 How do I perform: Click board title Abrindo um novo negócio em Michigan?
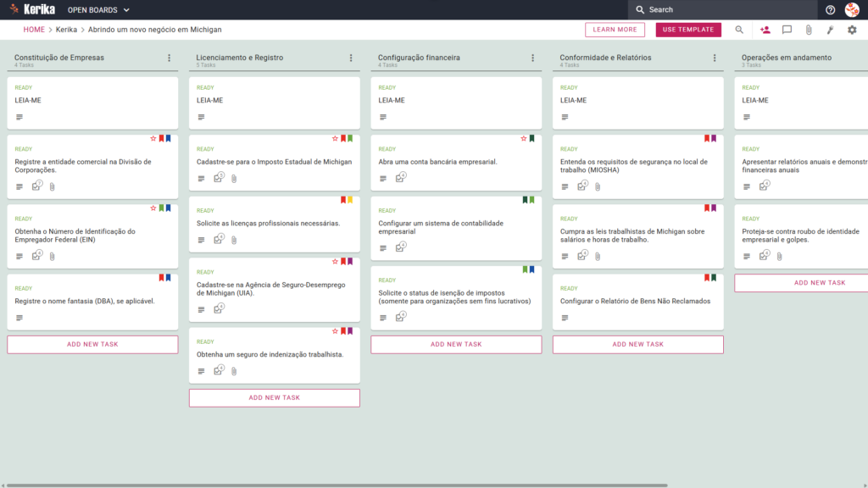[x=154, y=30]
